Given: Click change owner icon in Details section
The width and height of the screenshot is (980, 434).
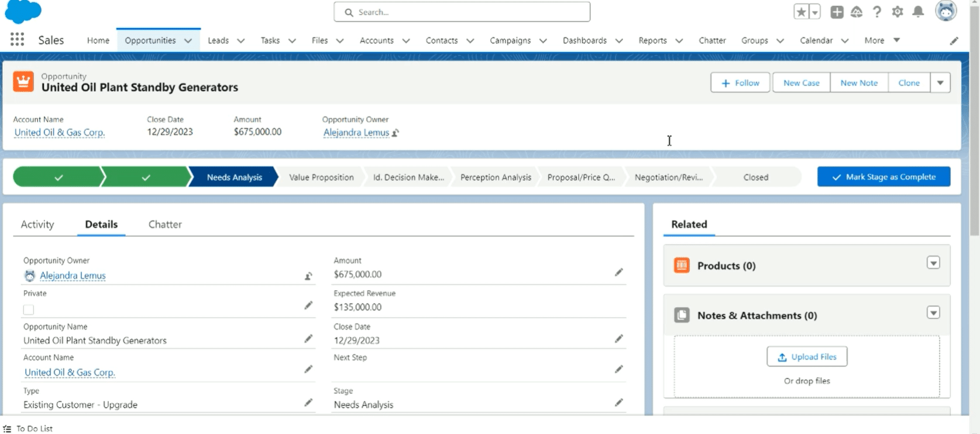Looking at the screenshot, I should 308,275.
